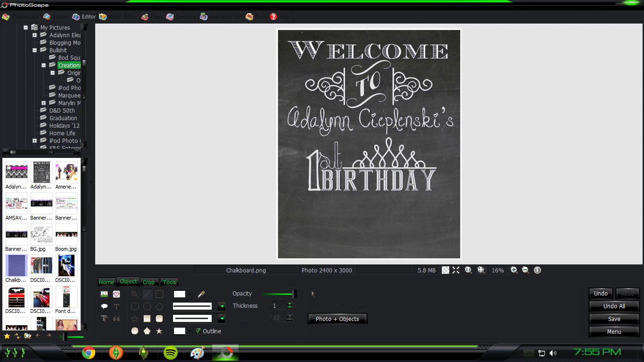Open the Menu button
The image size is (644, 362).
tap(614, 331)
